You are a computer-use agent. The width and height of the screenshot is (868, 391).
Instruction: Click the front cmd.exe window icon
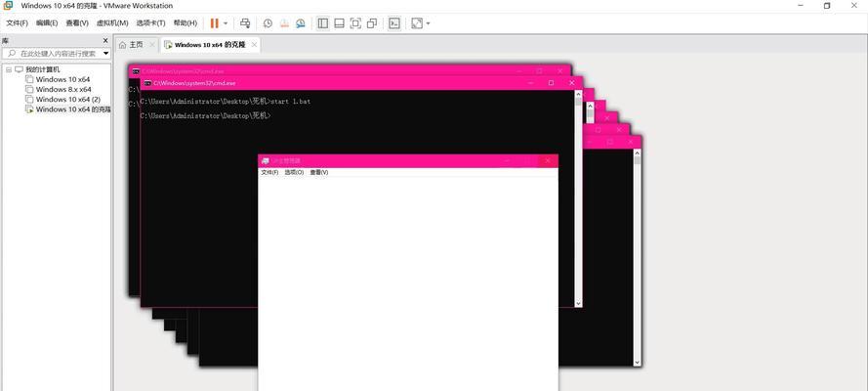147,83
